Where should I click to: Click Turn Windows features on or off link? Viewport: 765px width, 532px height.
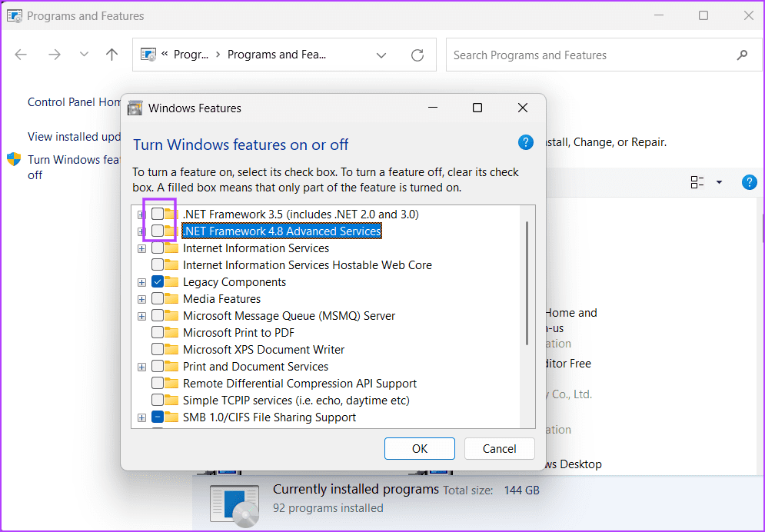[74, 168]
